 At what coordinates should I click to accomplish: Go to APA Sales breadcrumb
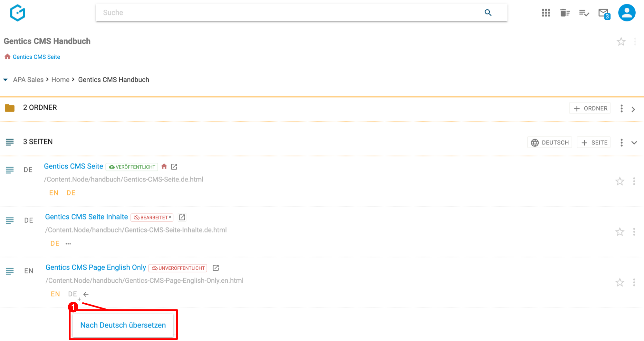point(28,80)
